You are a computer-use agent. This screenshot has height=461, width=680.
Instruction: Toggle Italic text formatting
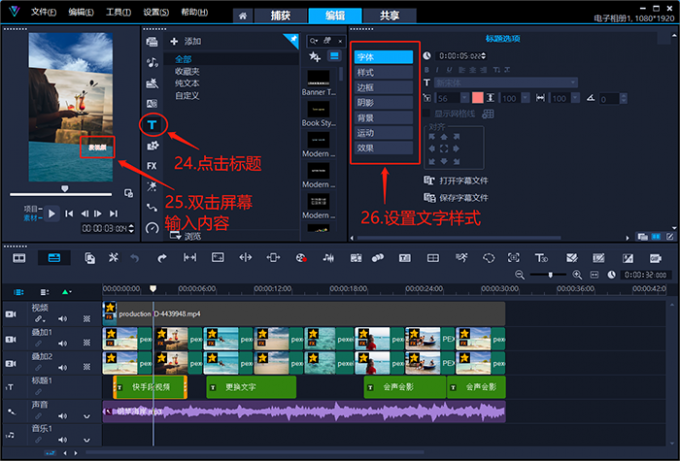tap(437, 69)
